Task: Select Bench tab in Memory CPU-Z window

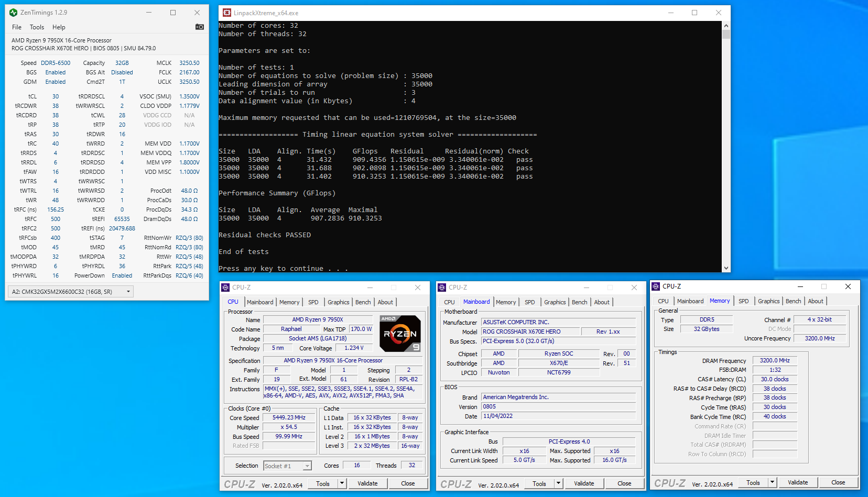Action: [794, 301]
